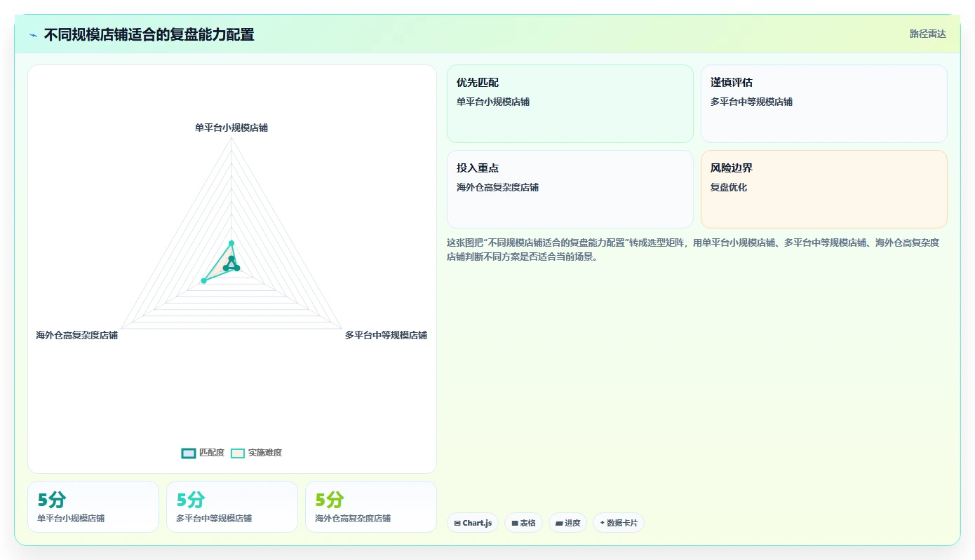
Task: Click radar axis label 海外仓高复杂度店铺
Action: (77, 335)
